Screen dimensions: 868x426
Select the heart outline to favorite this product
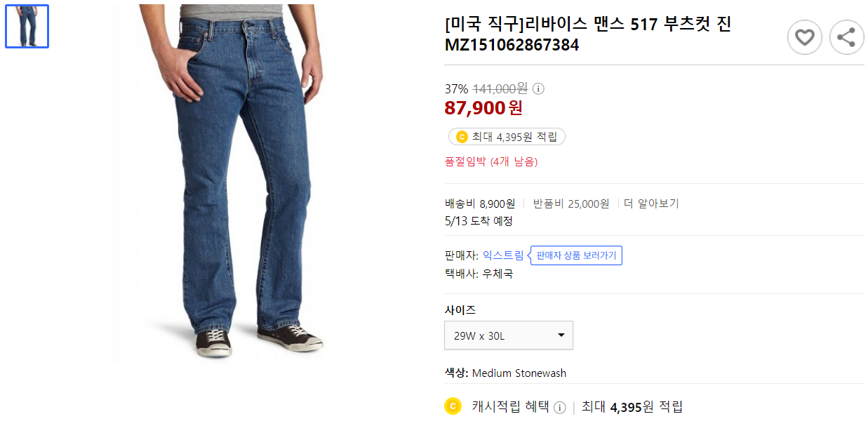(804, 36)
